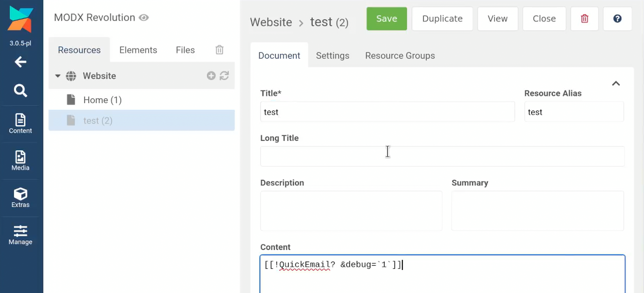Image resolution: width=644 pixels, height=293 pixels.
Task: Switch to the Elements tab
Action: coord(138,50)
